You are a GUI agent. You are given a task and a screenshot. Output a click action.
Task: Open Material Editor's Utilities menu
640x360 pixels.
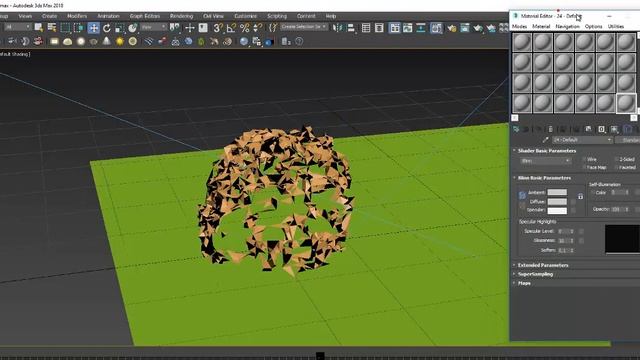pyautogui.click(x=616, y=26)
